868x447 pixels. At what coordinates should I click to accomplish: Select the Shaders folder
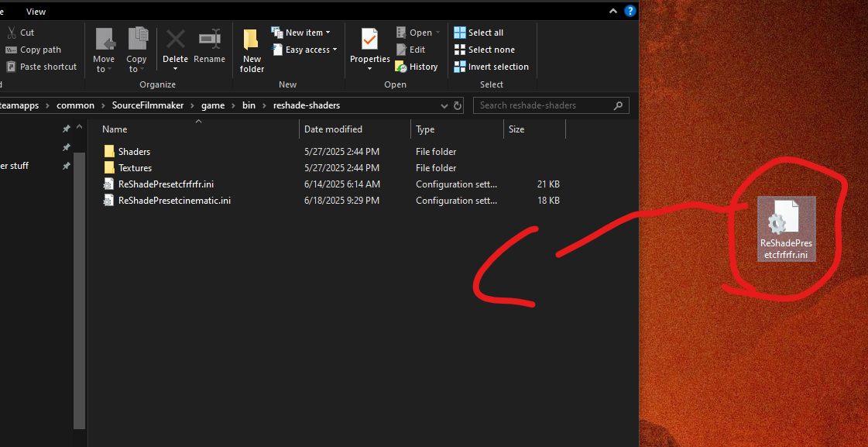[134, 152]
